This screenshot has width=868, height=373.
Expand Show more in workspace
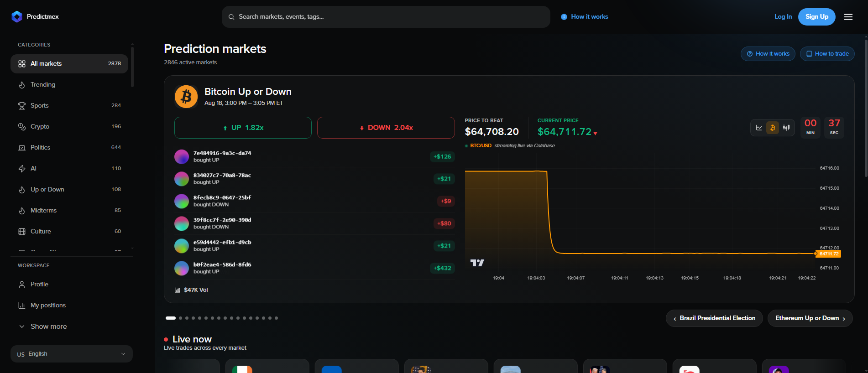(42, 326)
